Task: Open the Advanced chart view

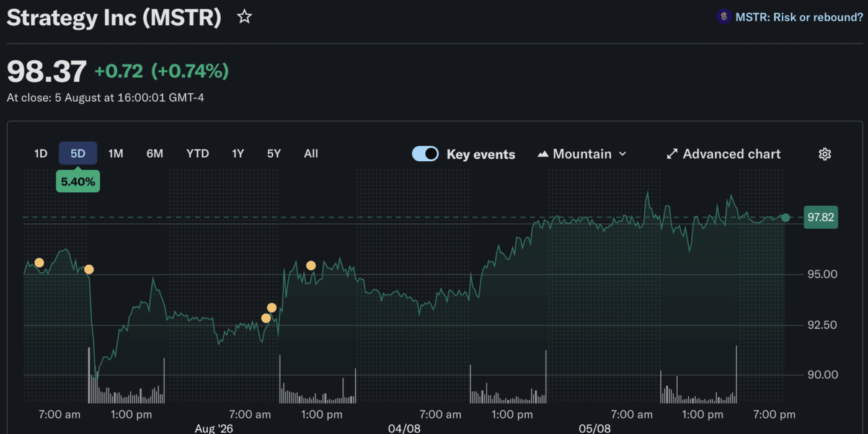Action: point(724,154)
